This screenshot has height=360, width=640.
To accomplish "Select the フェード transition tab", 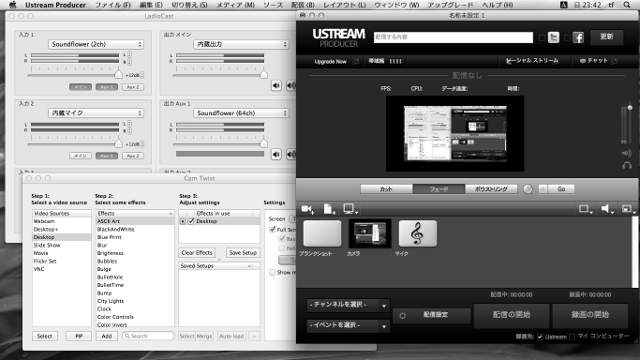I will click(439, 189).
